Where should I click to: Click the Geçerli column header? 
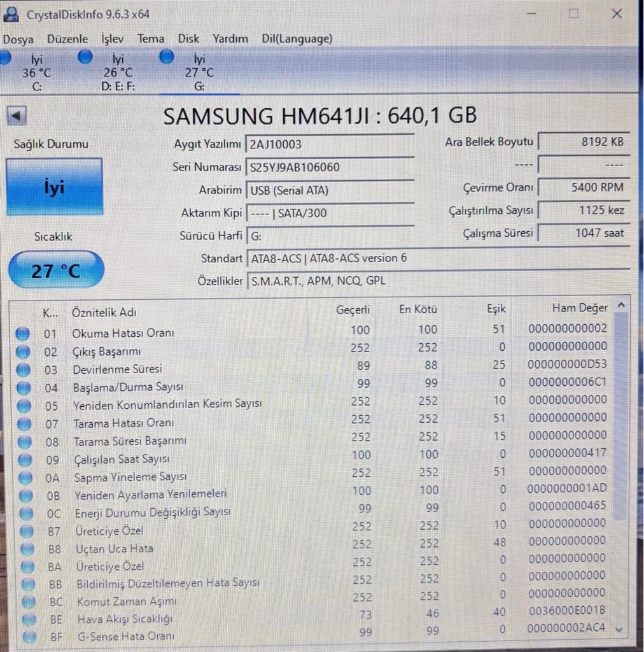[x=353, y=310]
